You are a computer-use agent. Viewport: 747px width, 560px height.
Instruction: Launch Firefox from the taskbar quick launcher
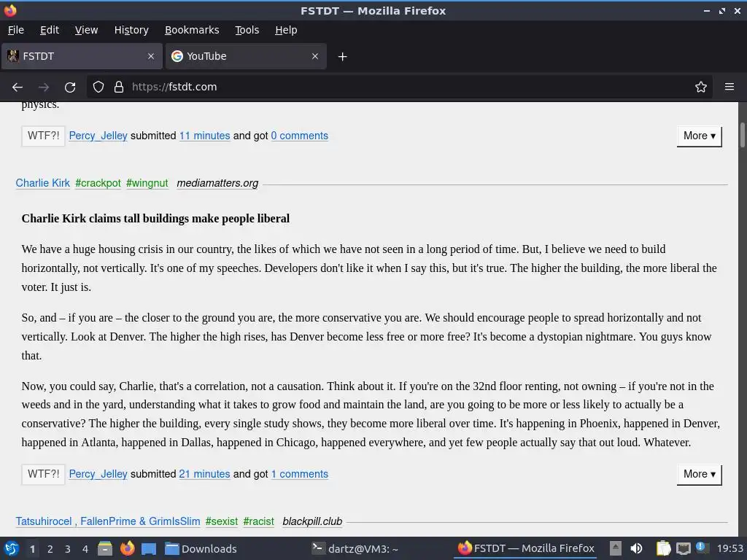tap(127, 548)
